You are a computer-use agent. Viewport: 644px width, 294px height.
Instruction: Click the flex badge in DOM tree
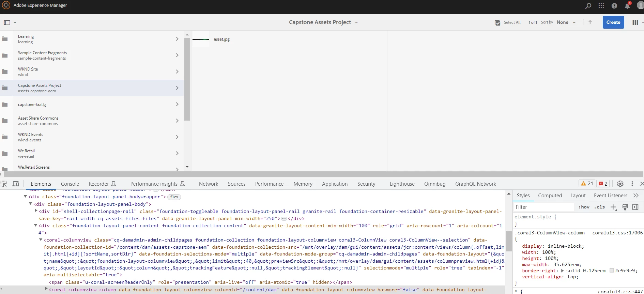coord(174,197)
